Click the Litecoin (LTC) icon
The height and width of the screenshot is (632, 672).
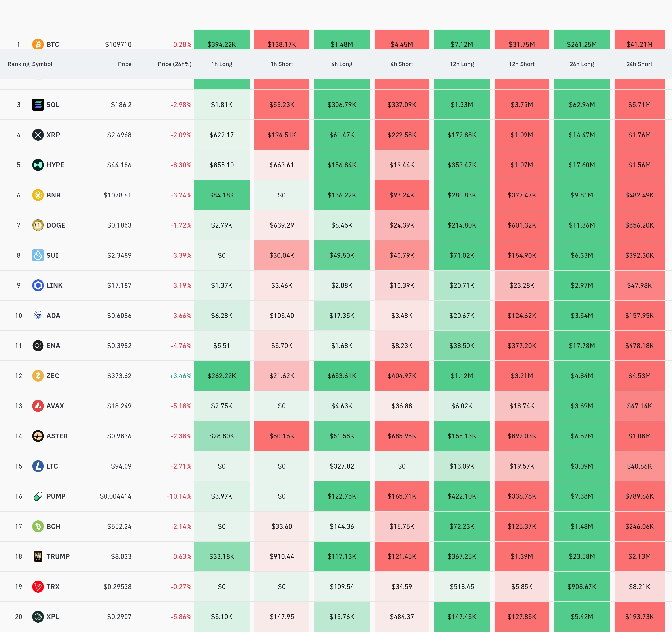38,466
